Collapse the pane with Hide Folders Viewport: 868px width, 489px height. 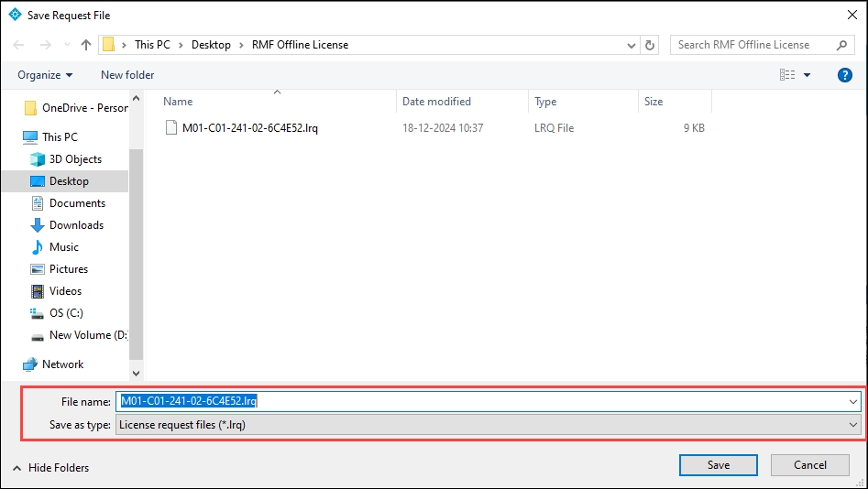click(51, 468)
